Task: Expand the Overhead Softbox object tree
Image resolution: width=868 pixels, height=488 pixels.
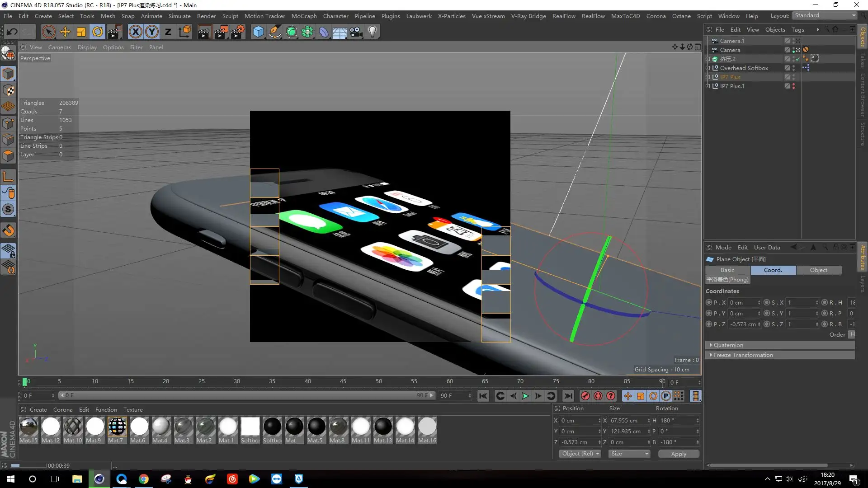Action: (x=708, y=68)
